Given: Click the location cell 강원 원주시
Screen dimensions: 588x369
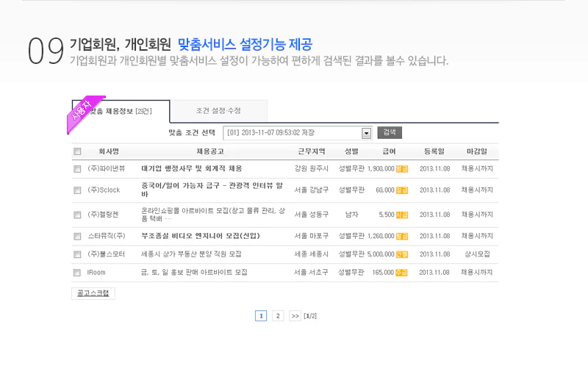Looking at the screenshot, I should coord(311,169).
